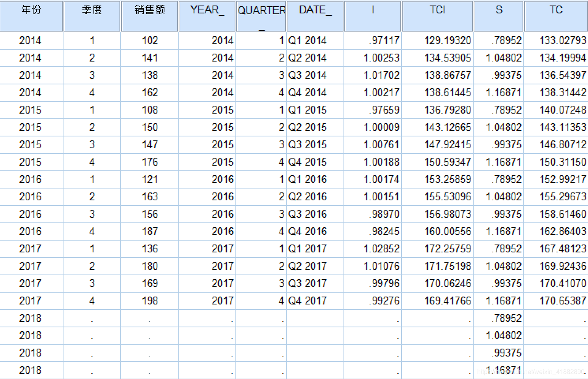Click the Q1 2014 date cell

click(315, 41)
